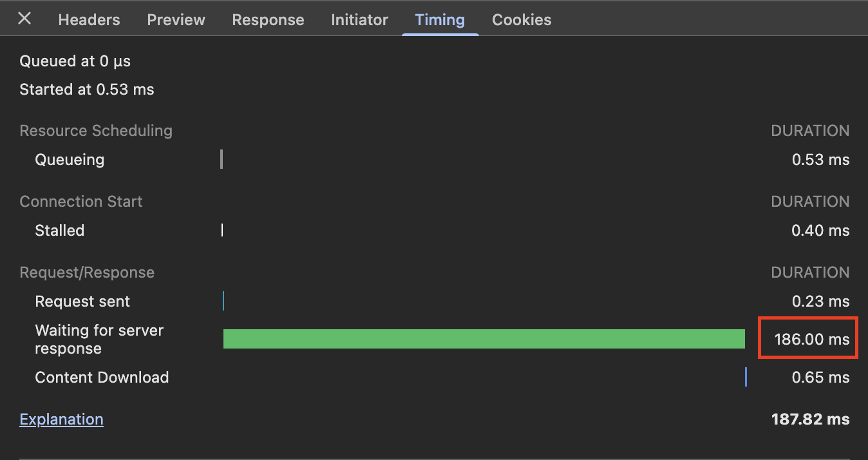Click the Explanation link
The height and width of the screenshot is (460, 868).
(61, 419)
